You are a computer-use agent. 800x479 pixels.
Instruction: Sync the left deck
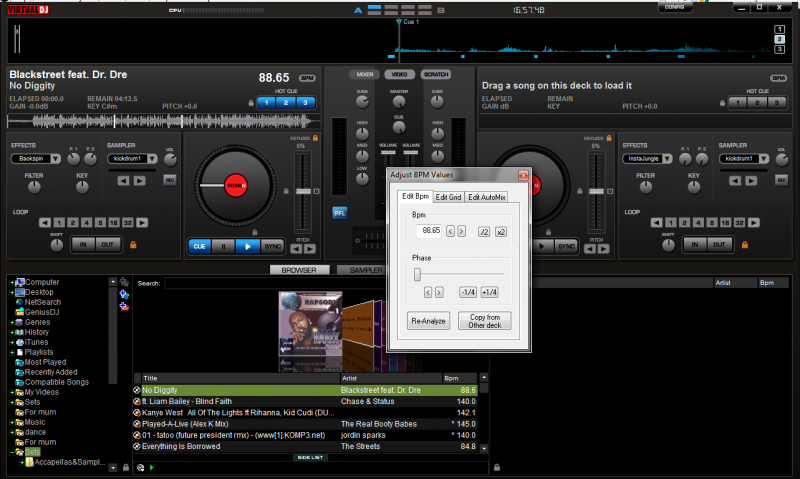[272, 246]
